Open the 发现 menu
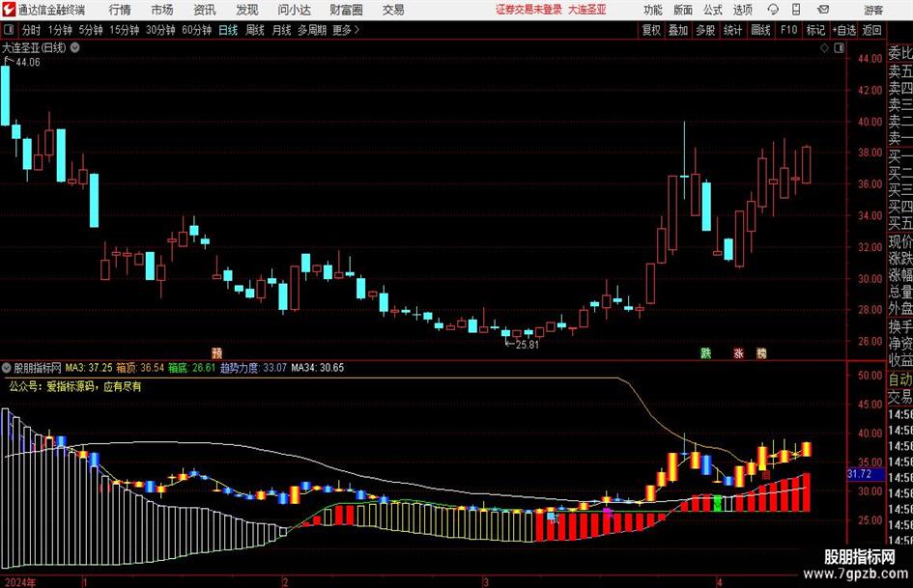The image size is (913, 588). pyautogui.click(x=247, y=10)
